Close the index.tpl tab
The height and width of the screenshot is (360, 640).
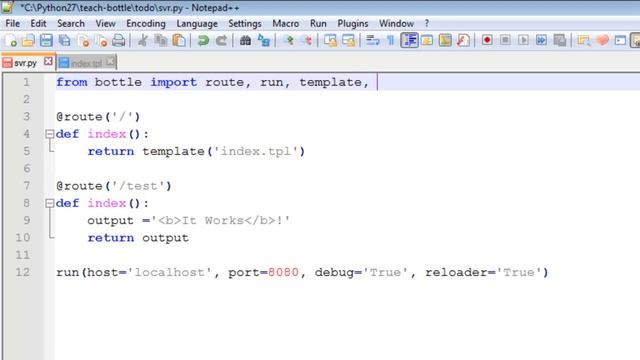110,62
